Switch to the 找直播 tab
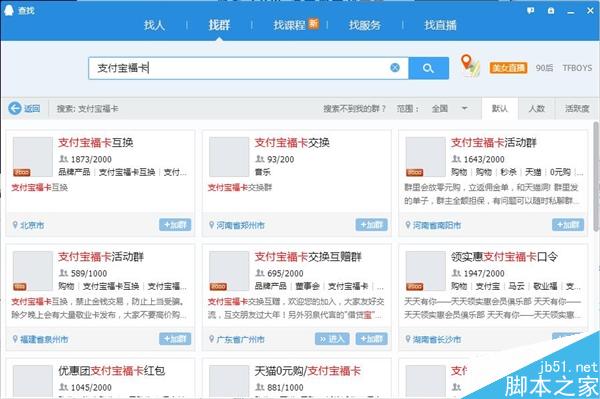 (x=440, y=25)
